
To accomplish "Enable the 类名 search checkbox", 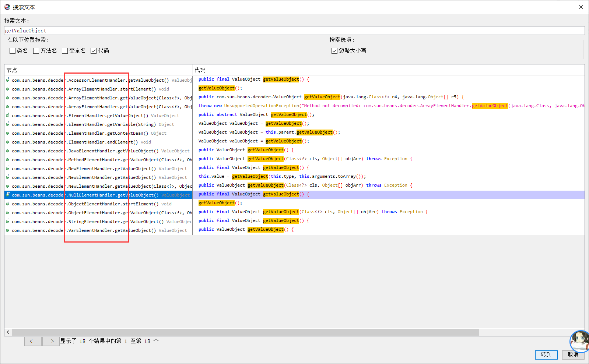I will click(13, 51).
